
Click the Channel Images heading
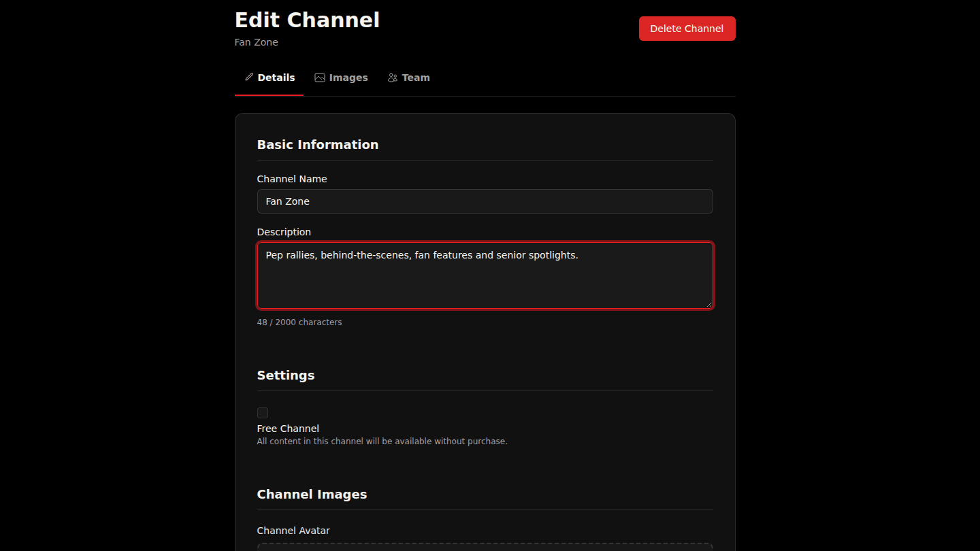tap(312, 495)
